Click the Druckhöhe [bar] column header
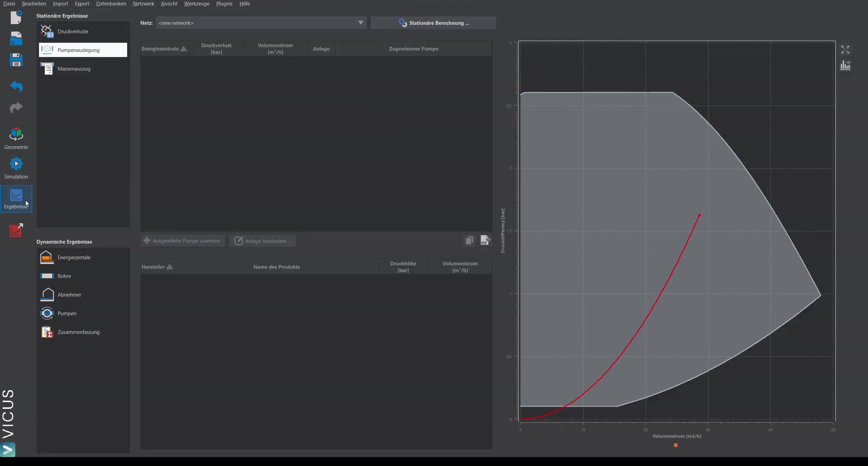 coord(403,267)
